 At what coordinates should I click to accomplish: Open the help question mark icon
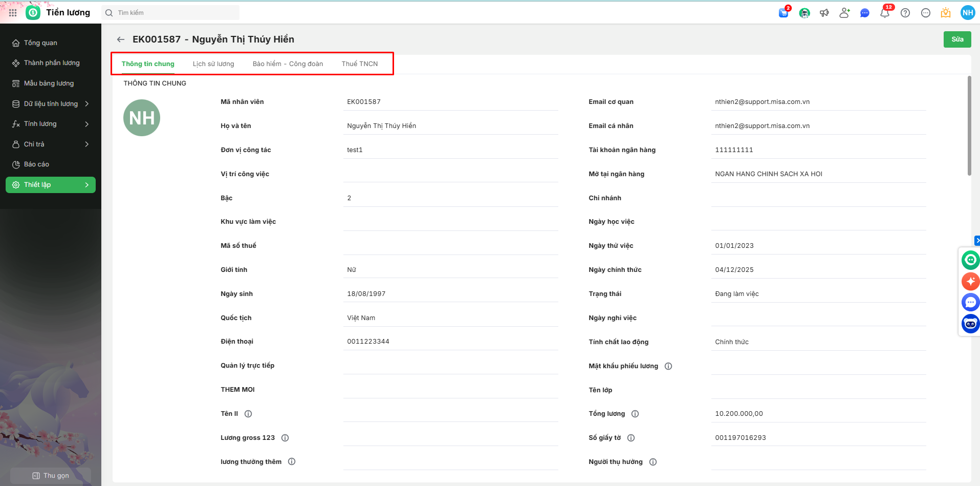[905, 13]
